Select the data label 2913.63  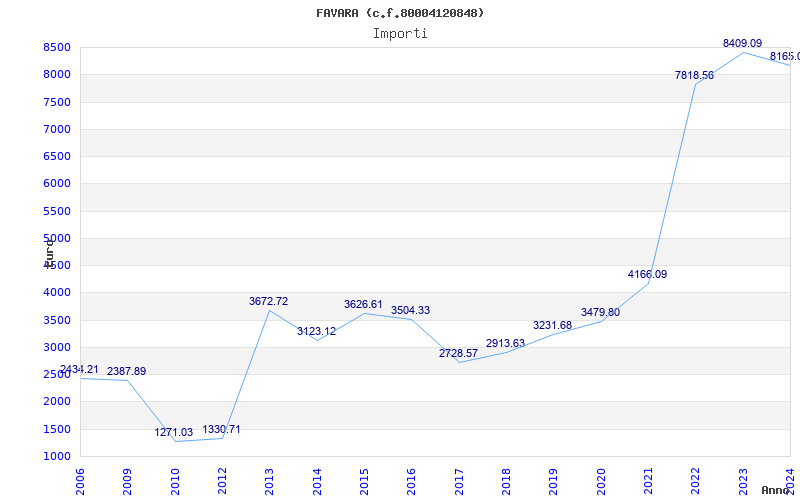pos(506,343)
